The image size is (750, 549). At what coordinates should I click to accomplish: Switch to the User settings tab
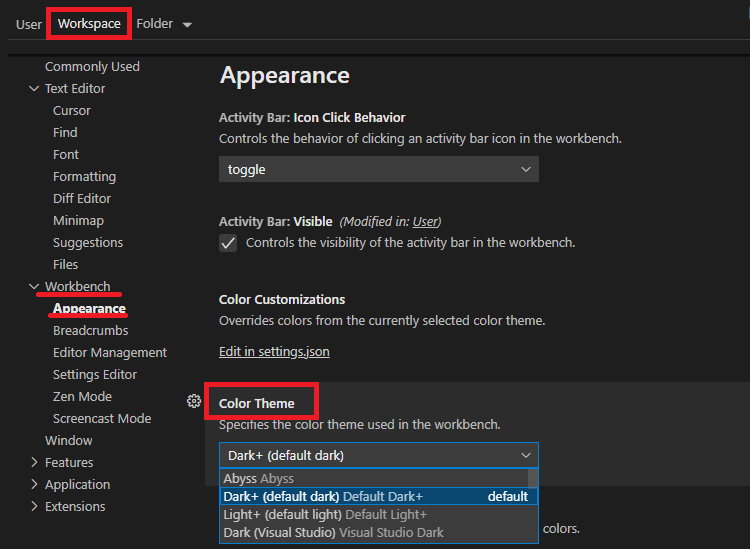coord(29,24)
